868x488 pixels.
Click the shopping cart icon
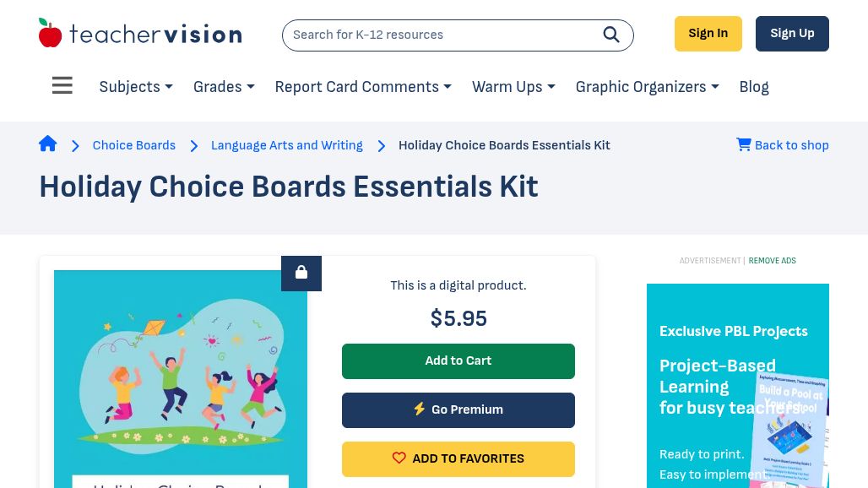(x=743, y=144)
